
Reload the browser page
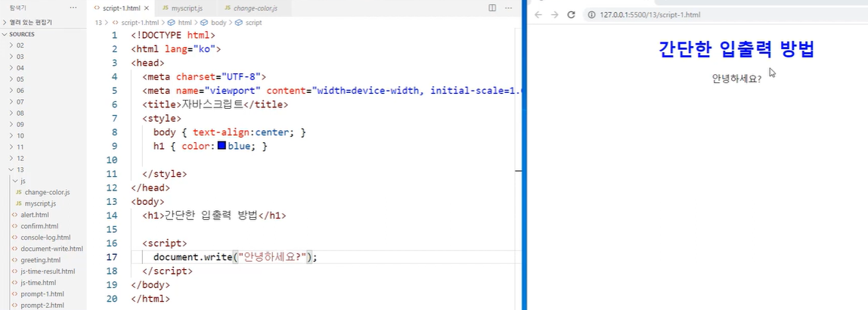(572, 15)
